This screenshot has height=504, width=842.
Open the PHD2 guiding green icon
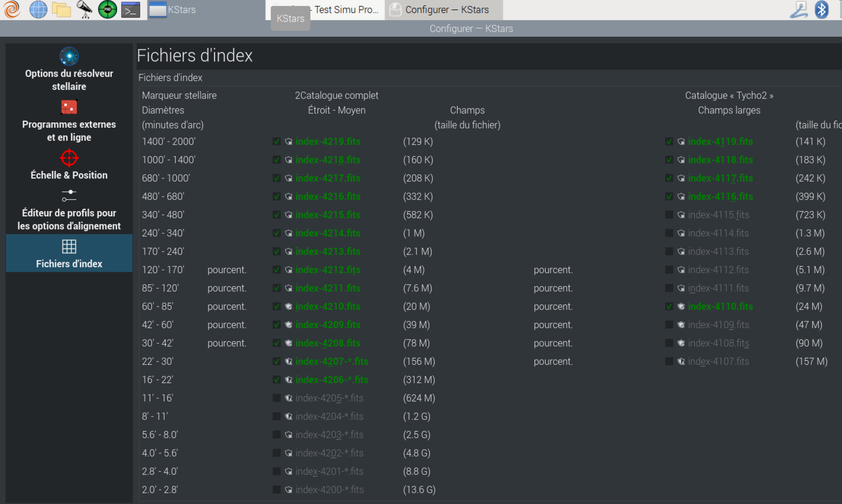(x=108, y=9)
